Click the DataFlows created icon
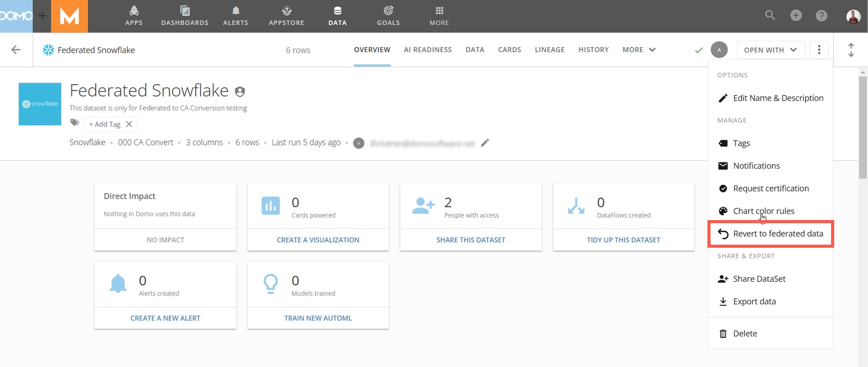The image size is (868, 367). 576,206
